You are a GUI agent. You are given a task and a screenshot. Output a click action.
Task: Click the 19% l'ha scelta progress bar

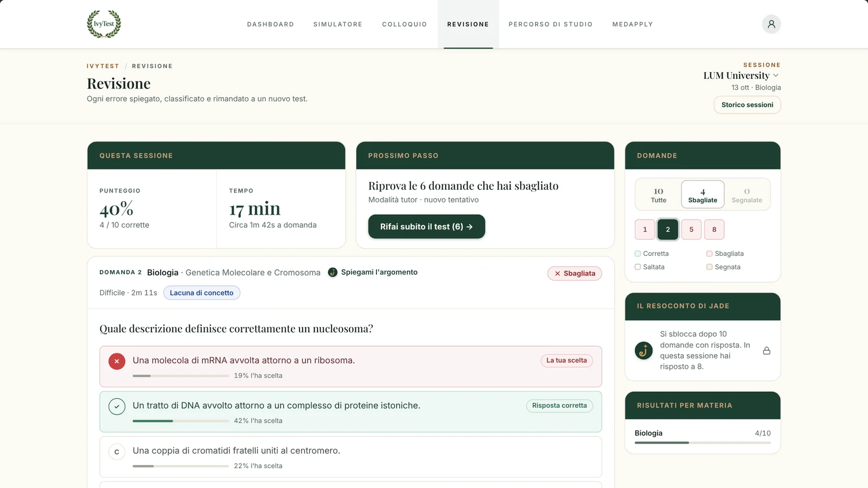click(181, 376)
